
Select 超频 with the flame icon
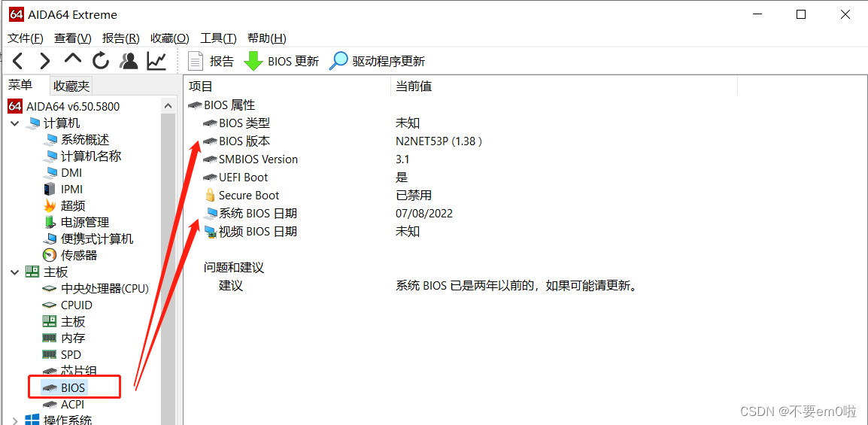[65, 206]
